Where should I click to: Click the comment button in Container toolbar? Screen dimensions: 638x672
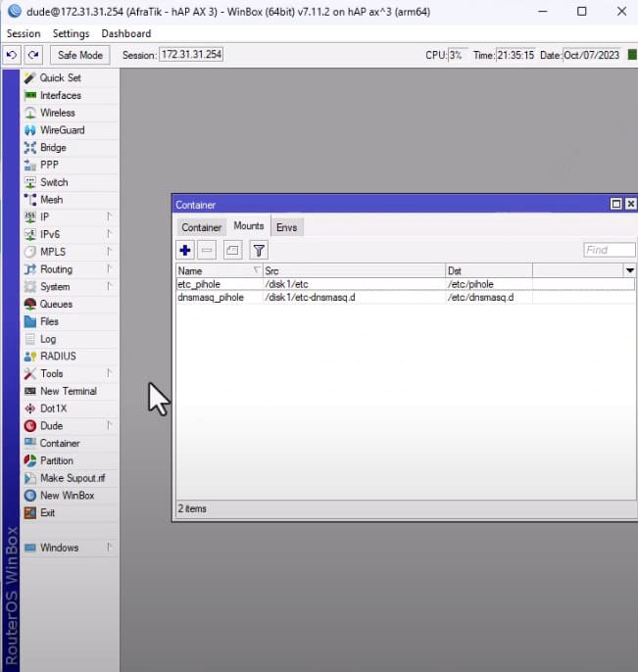point(233,251)
